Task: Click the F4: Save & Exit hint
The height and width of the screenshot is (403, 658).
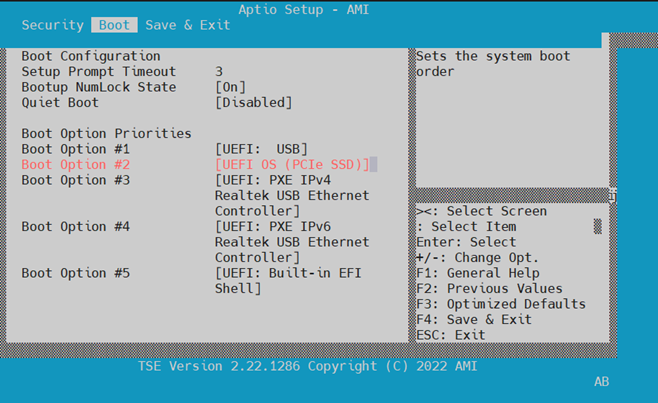Action: click(473, 319)
